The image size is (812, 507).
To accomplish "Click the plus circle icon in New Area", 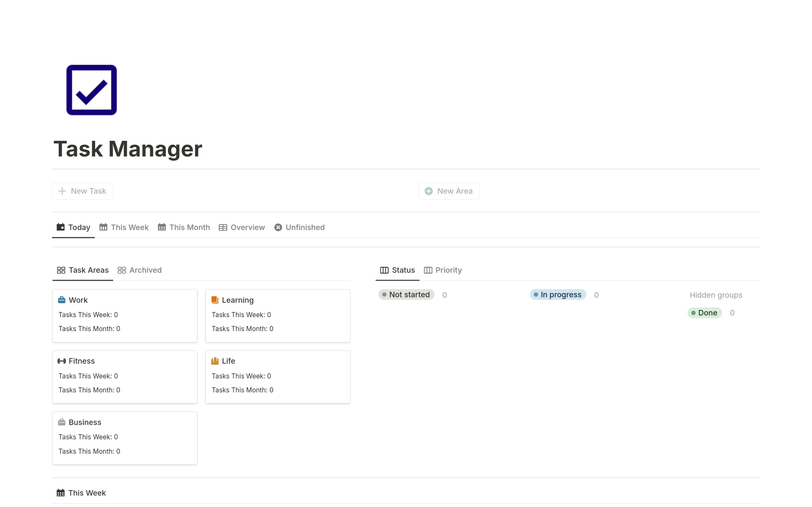I will (429, 191).
